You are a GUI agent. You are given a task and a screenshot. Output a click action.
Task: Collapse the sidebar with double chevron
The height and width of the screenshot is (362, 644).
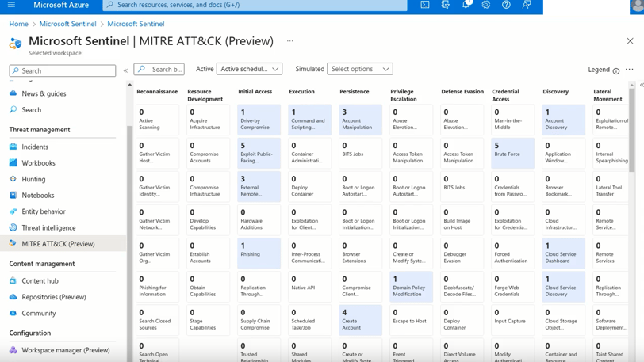click(x=125, y=70)
